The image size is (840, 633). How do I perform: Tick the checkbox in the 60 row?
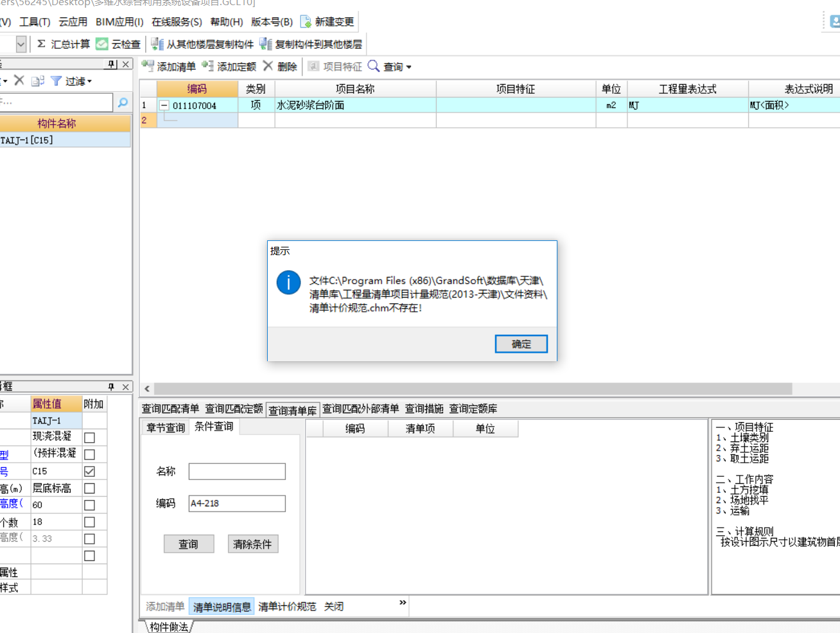click(x=90, y=505)
